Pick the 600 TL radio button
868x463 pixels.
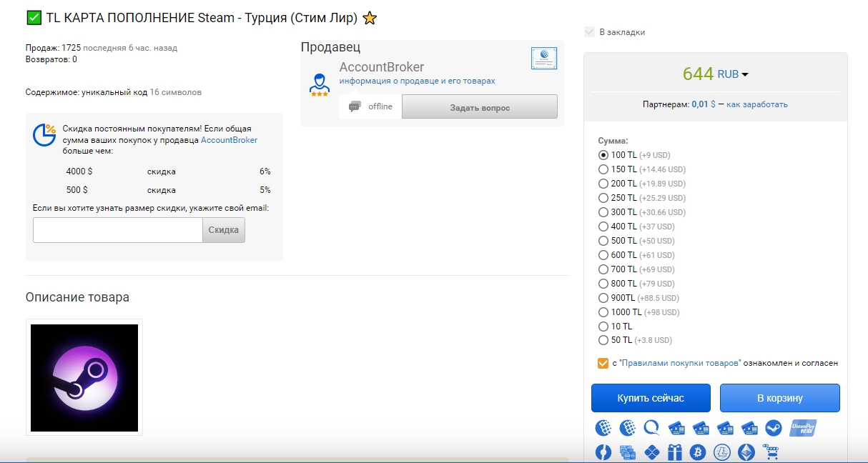[603, 255]
